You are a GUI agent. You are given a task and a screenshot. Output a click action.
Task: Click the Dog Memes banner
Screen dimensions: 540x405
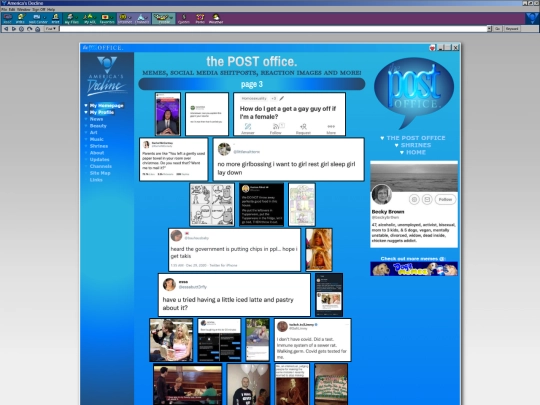(414, 269)
